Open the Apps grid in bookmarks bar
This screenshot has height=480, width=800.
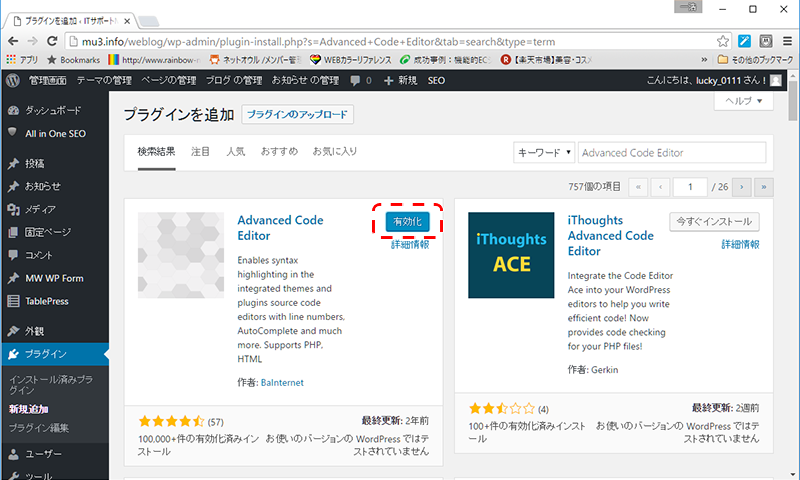pos(22,60)
